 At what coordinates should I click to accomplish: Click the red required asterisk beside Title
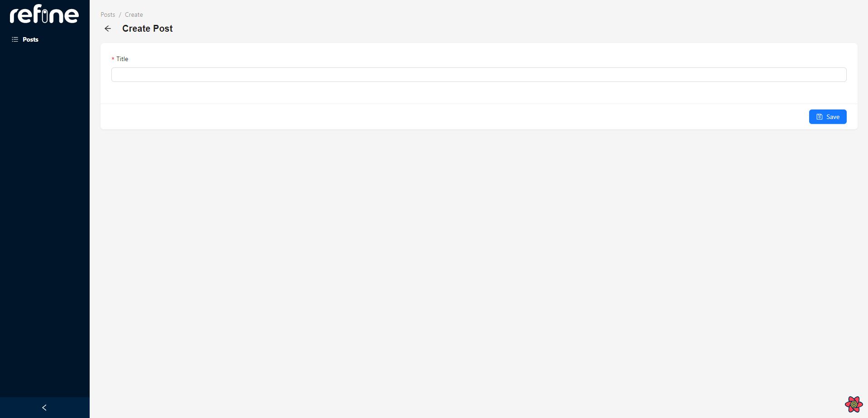(113, 59)
